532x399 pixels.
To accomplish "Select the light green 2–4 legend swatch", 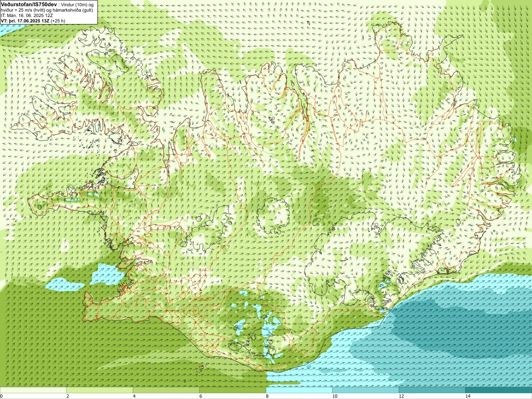I will click(100, 390).
